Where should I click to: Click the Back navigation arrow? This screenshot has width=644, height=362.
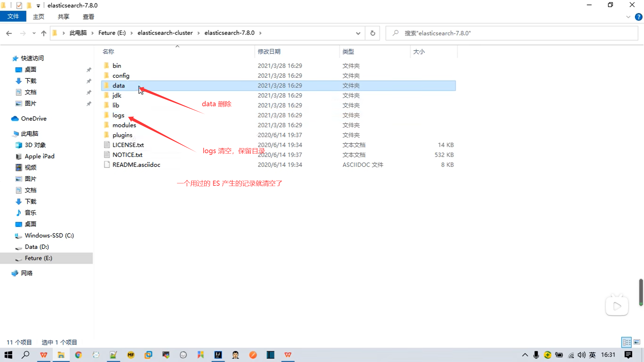tap(9, 33)
